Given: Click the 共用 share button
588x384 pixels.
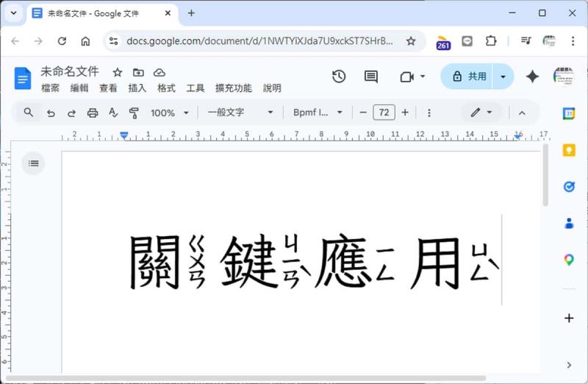Looking at the screenshot, I should click(467, 77).
